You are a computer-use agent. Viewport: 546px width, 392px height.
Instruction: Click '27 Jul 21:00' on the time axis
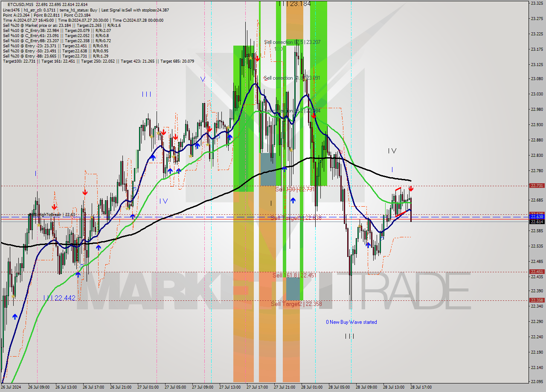pos(285,388)
